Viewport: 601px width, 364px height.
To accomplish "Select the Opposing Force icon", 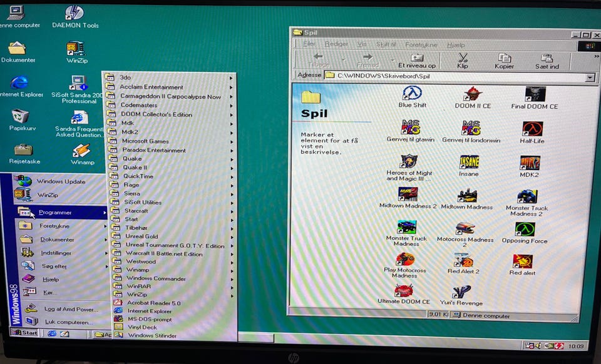I will [x=525, y=233].
